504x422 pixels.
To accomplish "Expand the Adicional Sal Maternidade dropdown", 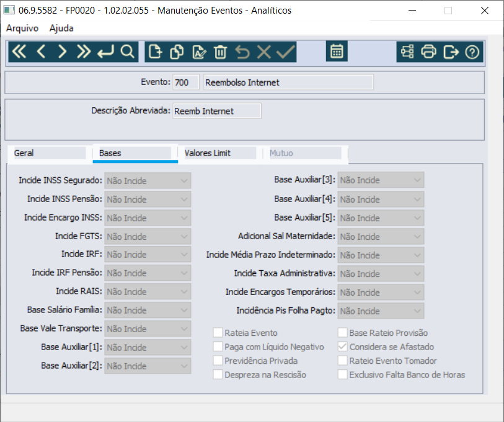I will (x=381, y=237).
